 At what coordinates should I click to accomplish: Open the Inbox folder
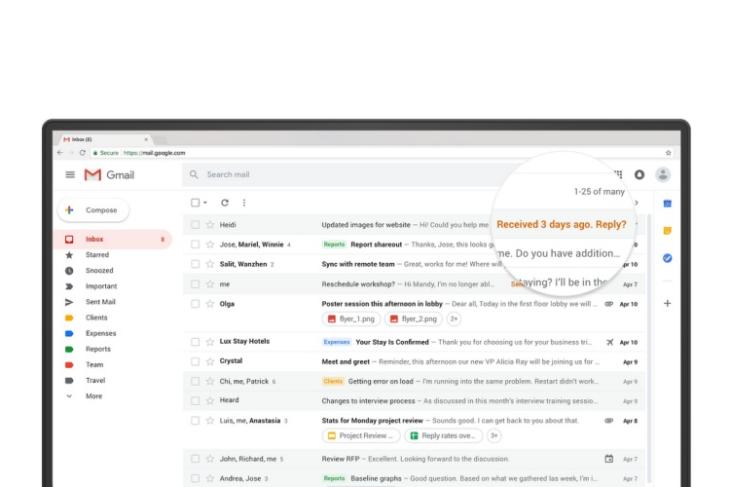113,239
